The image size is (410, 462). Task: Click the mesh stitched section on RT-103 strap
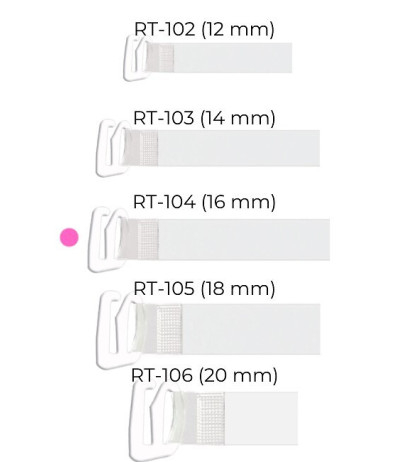pyautogui.click(x=149, y=148)
